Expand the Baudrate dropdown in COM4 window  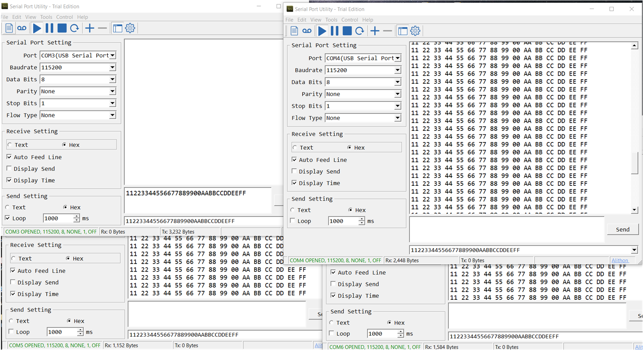(397, 70)
